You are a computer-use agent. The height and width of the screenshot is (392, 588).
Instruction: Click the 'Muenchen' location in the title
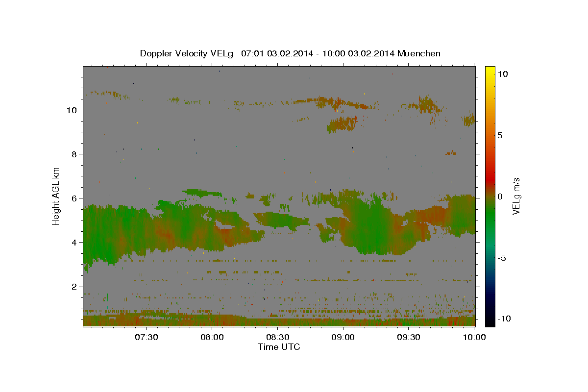pyautogui.click(x=419, y=53)
